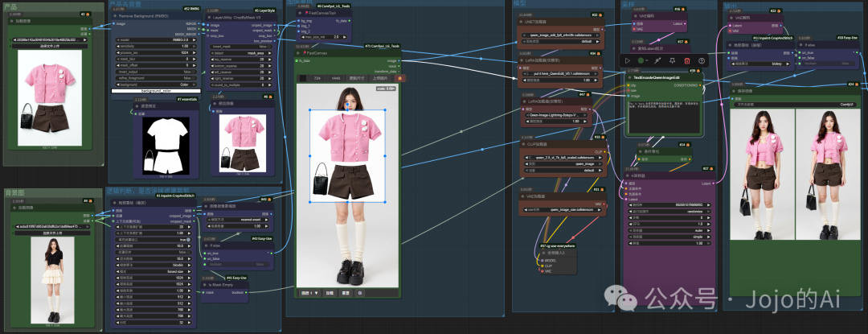Toggle boolean in the #42 If else node
Screen dimensions: 868x334
point(240,264)
